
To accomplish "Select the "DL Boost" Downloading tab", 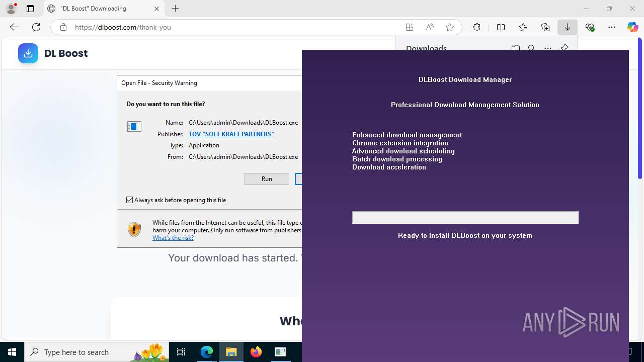I will (x=104, y=9).
